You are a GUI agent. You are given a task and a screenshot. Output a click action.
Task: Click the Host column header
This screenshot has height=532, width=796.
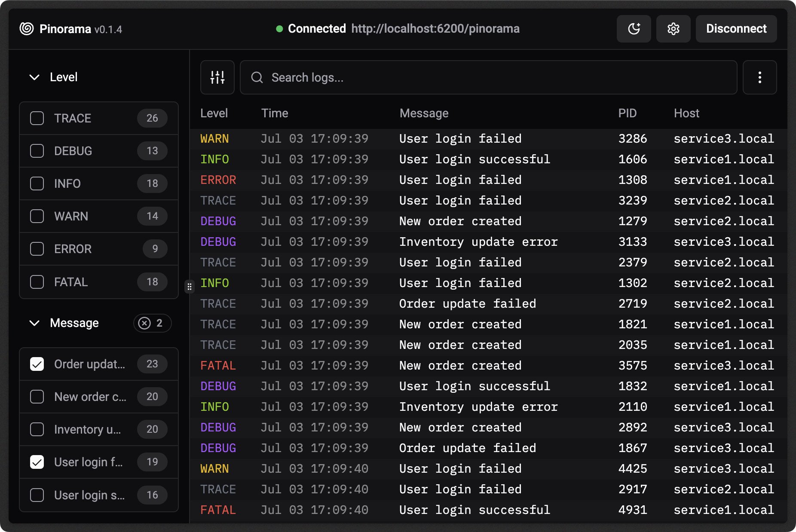click(686, 113)
